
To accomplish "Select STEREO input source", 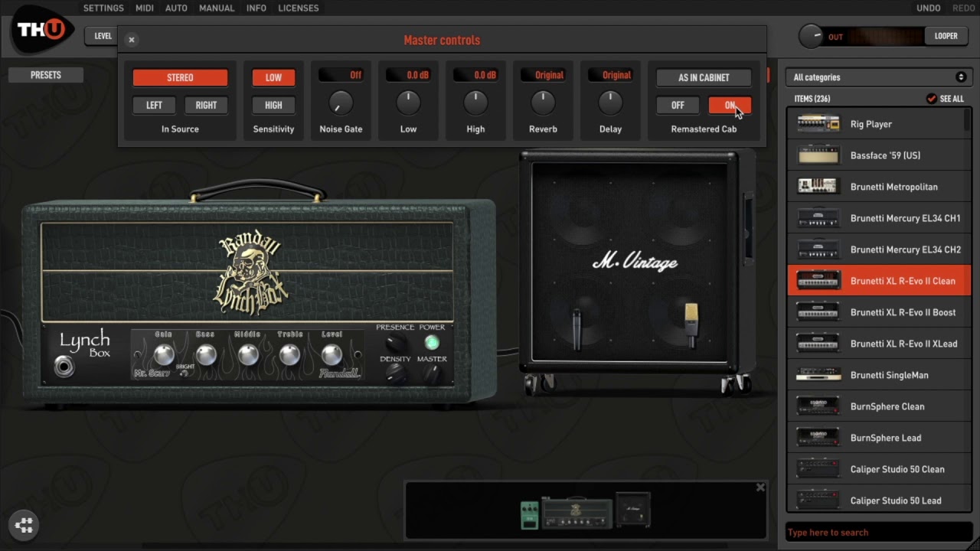I will [x=180, y=77].
